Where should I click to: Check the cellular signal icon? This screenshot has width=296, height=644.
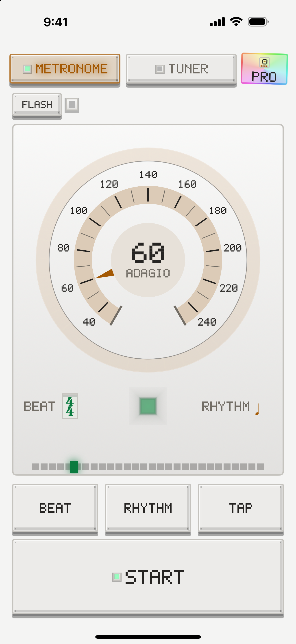(x=217, y=22)
